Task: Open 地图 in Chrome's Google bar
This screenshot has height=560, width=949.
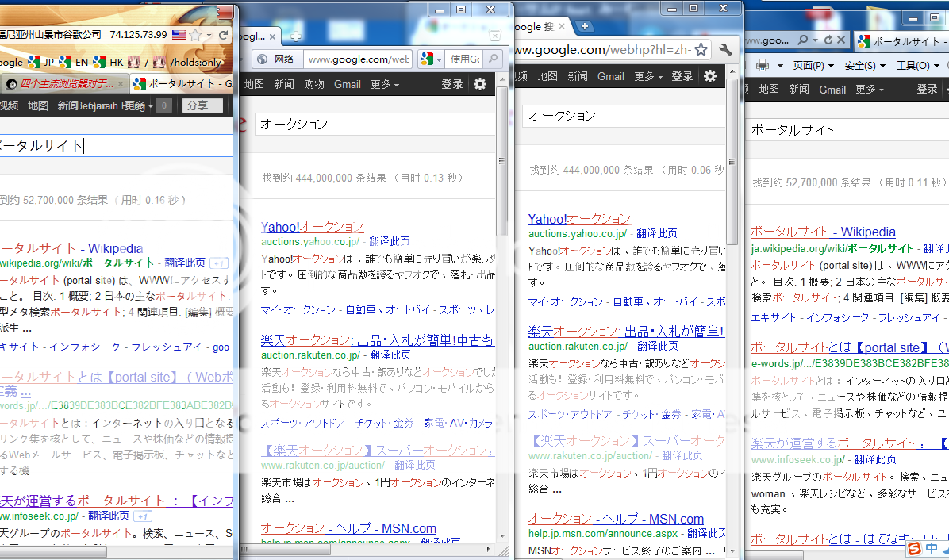Action: pyautogui.click(x=547, y=76)
